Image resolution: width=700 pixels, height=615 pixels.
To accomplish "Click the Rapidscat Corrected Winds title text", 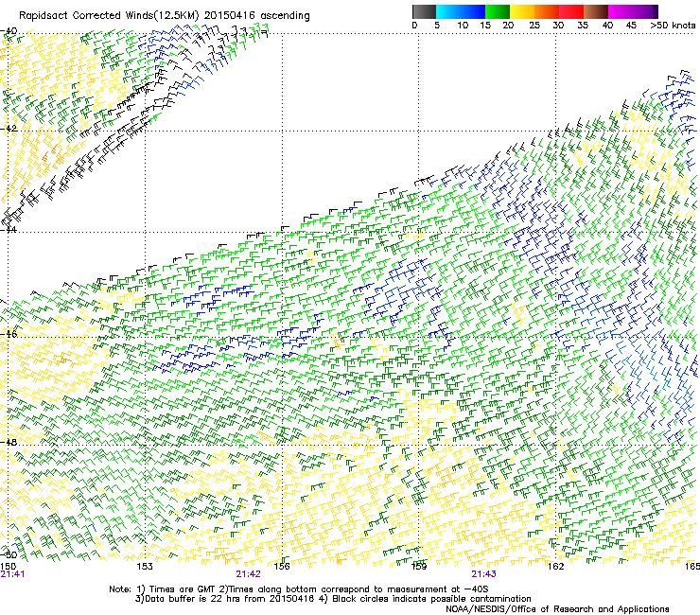I will point(165,16).
